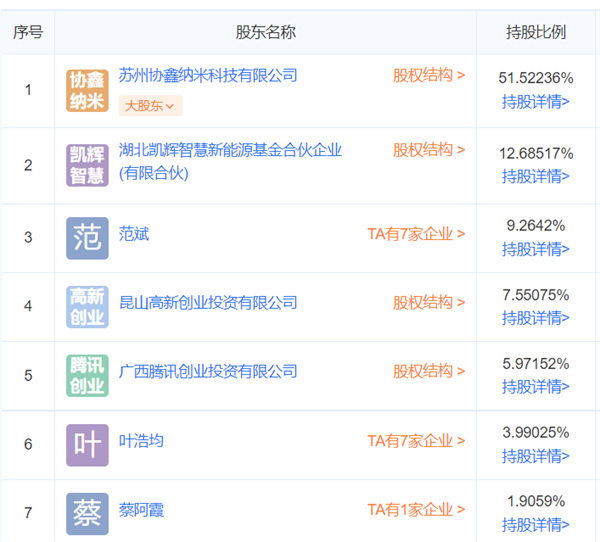Image resolution: width=600 pixels, height=542 pixels.
Task: Click the 51.52236% shareholding value
Action: pyautogui.click(x=536, y=78)
